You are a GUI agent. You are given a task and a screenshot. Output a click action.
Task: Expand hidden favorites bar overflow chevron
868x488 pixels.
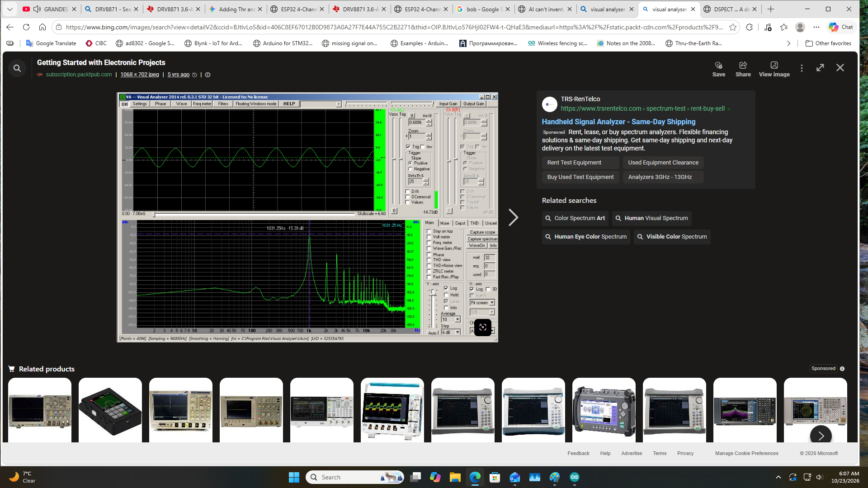point(788,43)
